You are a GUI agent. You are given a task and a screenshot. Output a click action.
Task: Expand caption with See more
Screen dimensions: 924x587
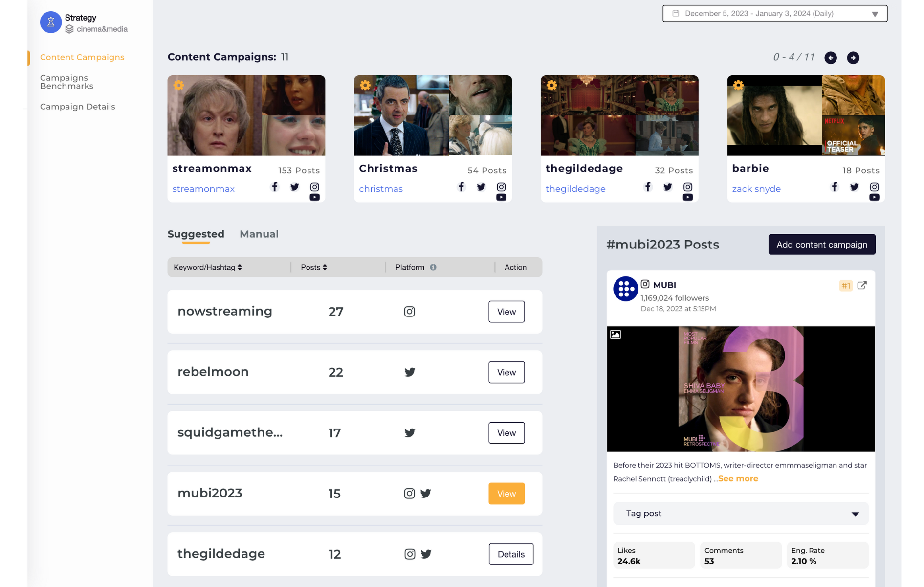tap(738, 479)
